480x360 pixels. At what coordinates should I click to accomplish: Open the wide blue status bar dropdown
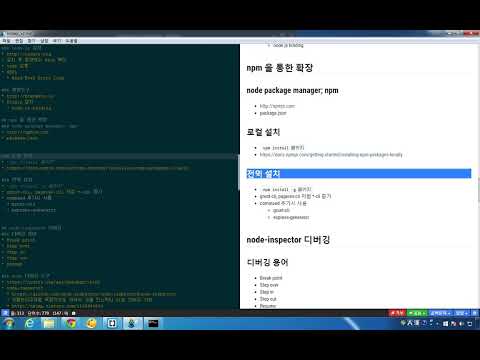tap(440, 313)
